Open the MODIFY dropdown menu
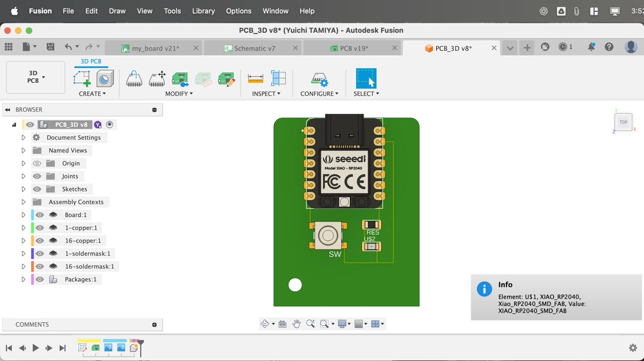This screenshot has height=361, width=644. click(x=179, y=93)
